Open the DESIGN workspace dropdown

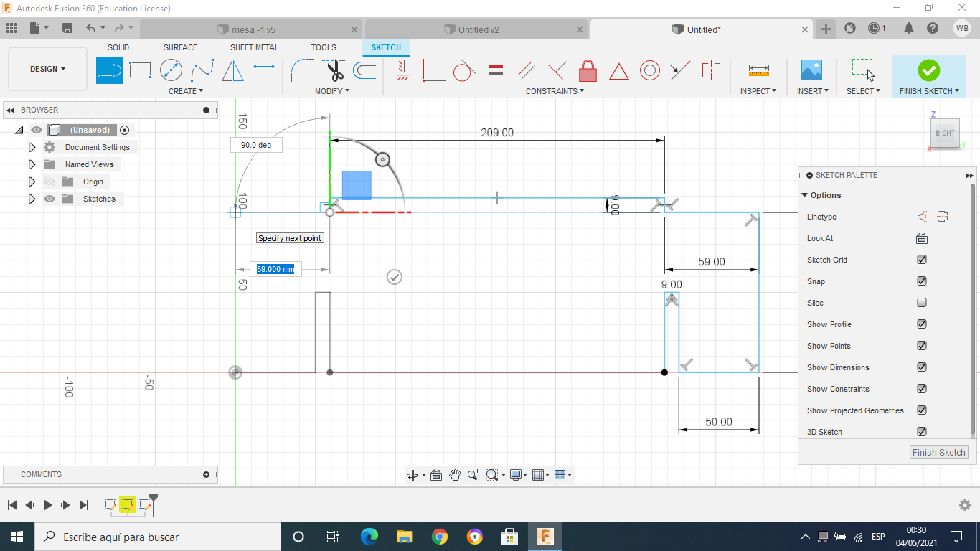pos(47,69)
